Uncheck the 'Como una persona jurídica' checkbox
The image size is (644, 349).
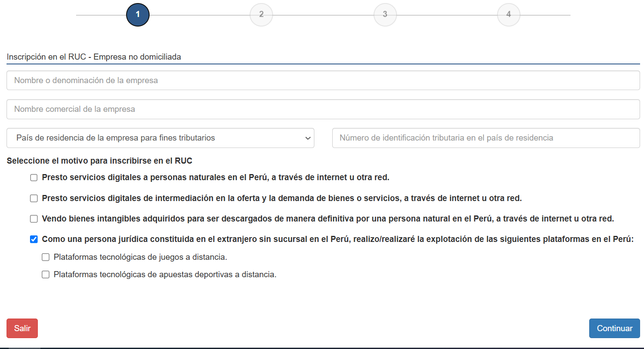34,239
